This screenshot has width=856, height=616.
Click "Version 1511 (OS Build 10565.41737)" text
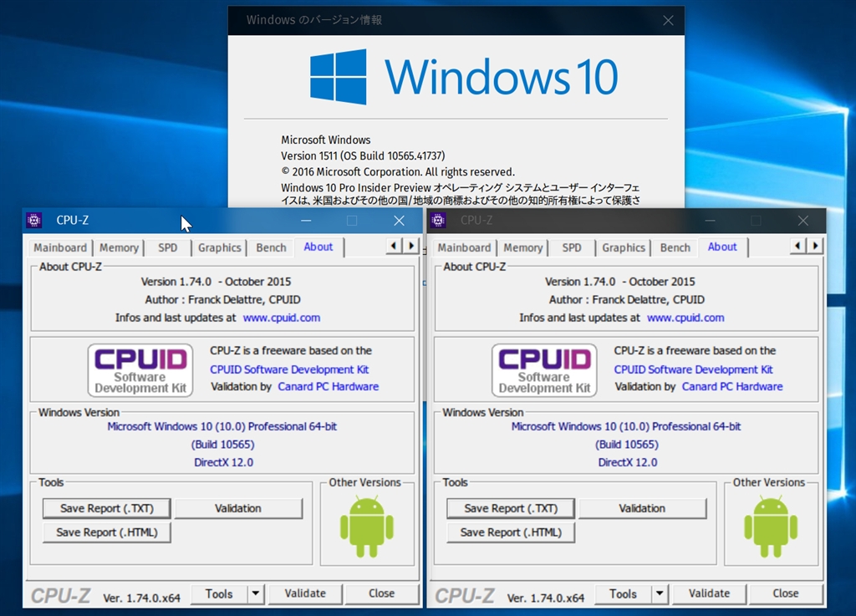point(363,155)
